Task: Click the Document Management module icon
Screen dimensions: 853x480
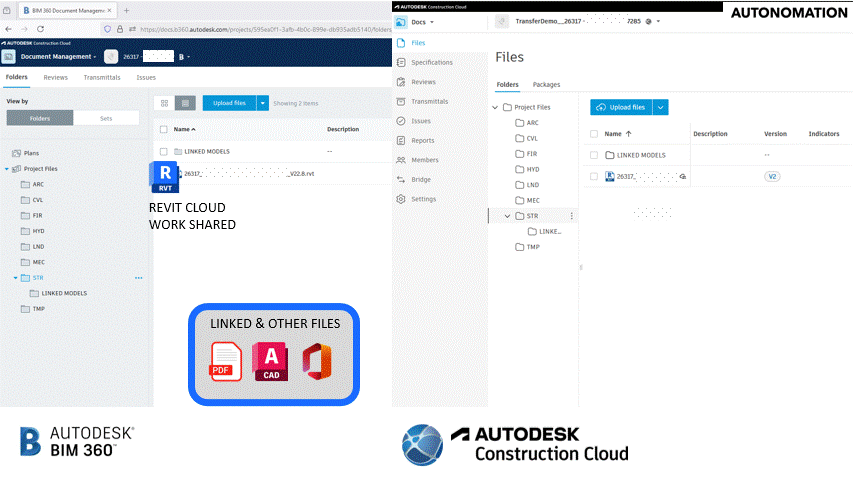Action: click(9, 57)
